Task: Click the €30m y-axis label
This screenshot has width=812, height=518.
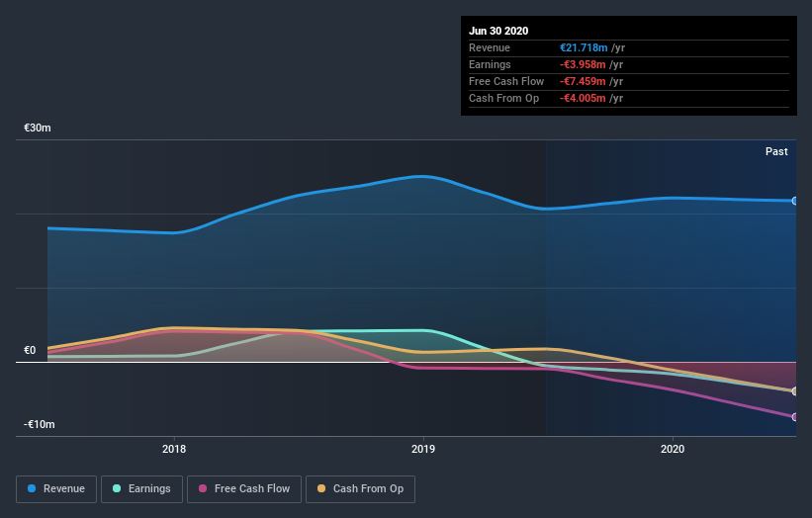Action: (38, 128)
